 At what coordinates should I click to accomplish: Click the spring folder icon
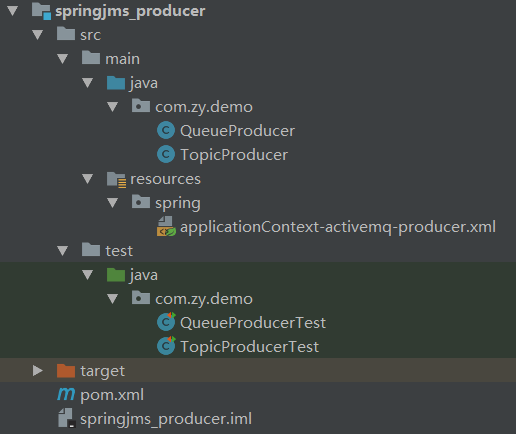click(141, 202)
